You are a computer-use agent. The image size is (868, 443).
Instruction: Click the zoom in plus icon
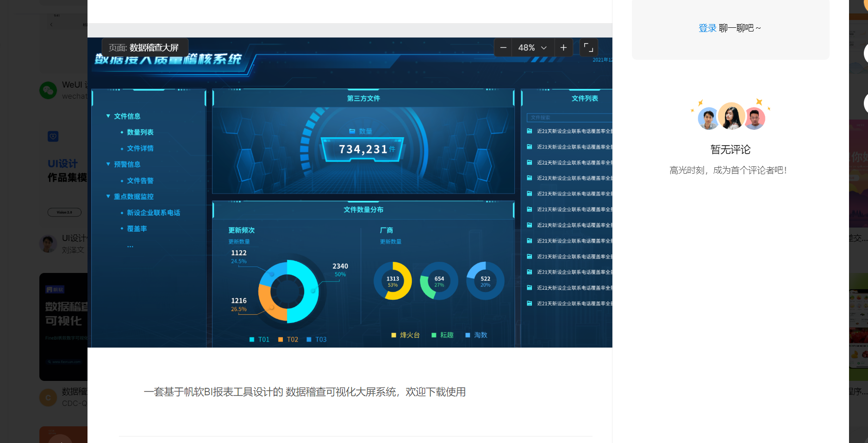tap(563, 48)
